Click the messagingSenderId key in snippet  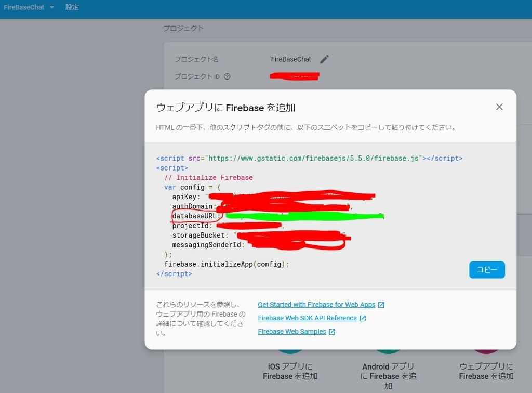coord(206,245)
